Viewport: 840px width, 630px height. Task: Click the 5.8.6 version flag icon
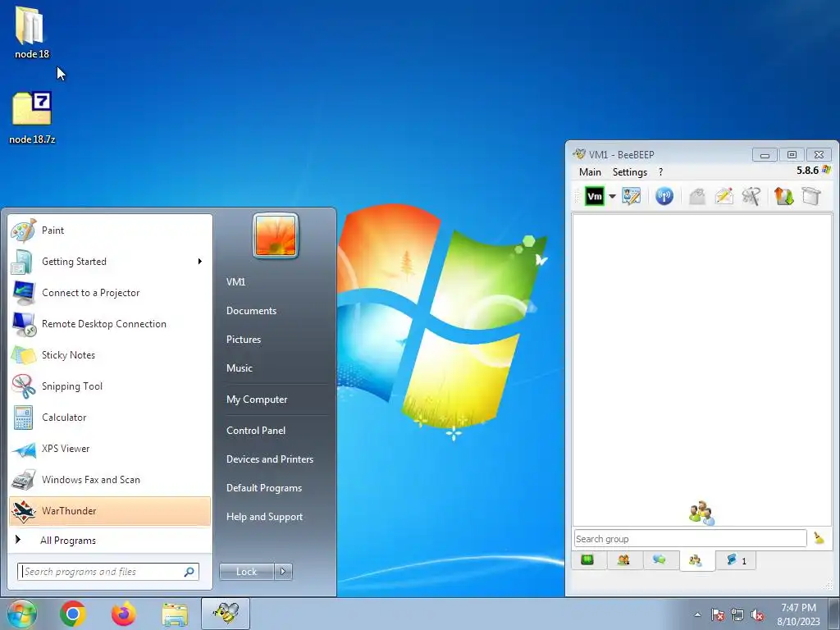pyautogui.click(x=826, y=171)
